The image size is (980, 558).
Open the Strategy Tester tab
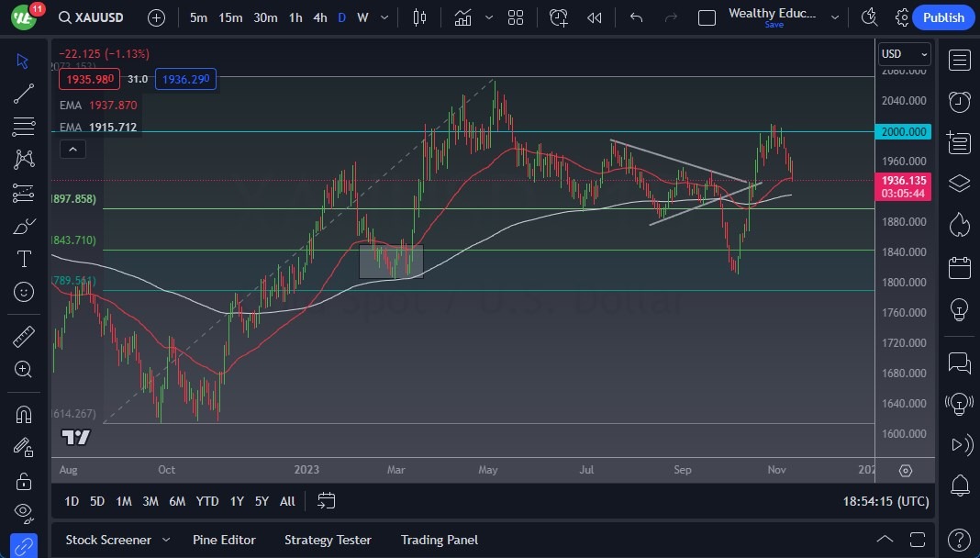328,540
